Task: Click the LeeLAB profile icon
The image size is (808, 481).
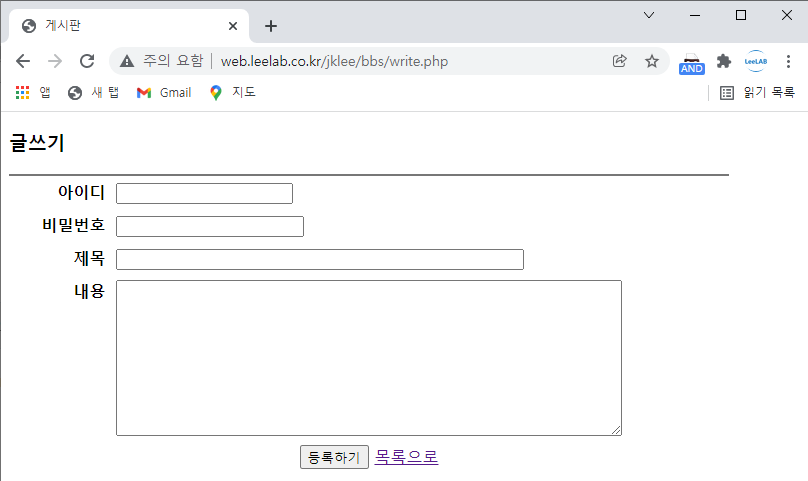Action: [x=756, y=61]
